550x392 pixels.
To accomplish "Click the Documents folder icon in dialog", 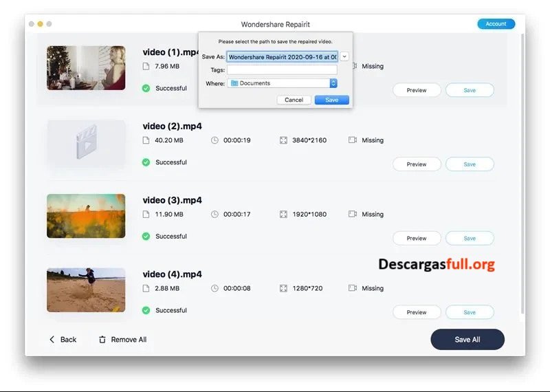I will [234, 83].
